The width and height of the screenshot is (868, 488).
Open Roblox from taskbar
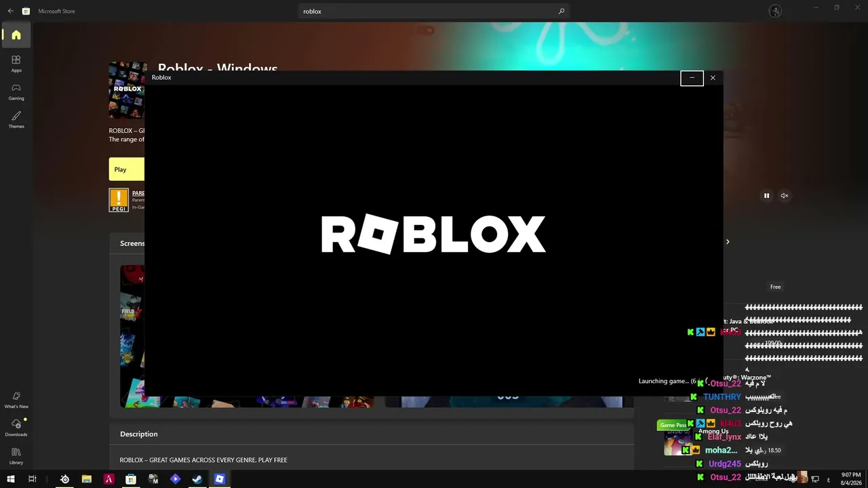coord(220,479)
